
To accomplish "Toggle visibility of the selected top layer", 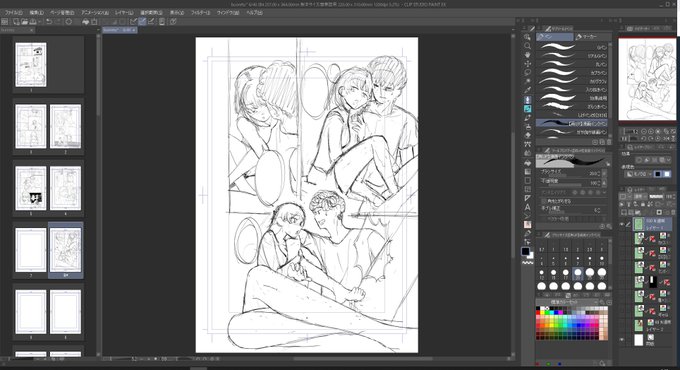I will point(622,224).
